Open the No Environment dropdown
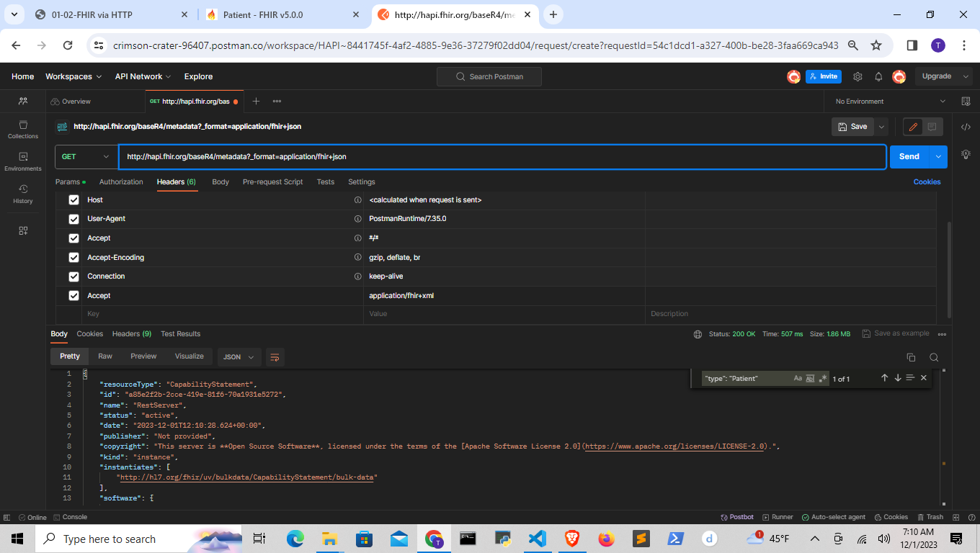Screen dimensions: 980x553 coord(891,102)
